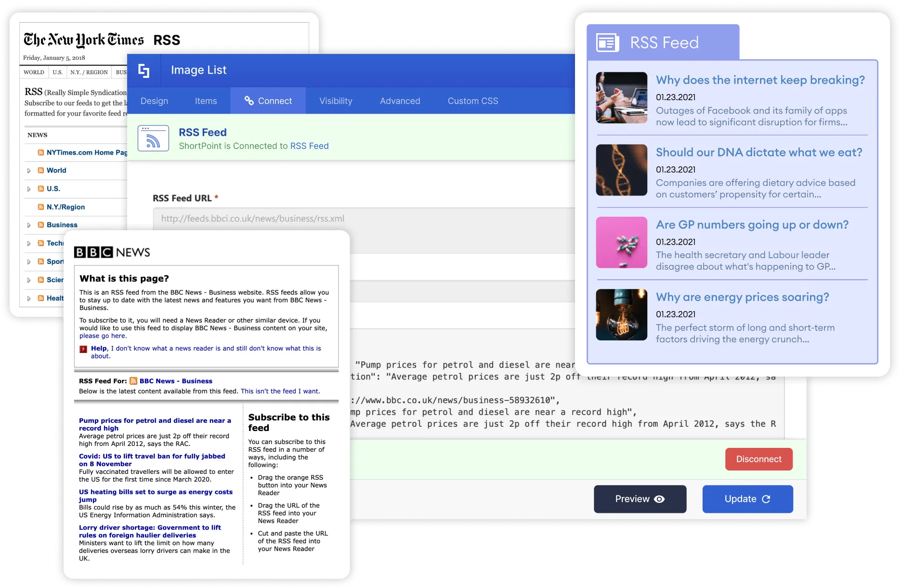Viewport: 902px width, 588px height.
Task: Expand the Sports feed row
Action: [x=29, y=261]
